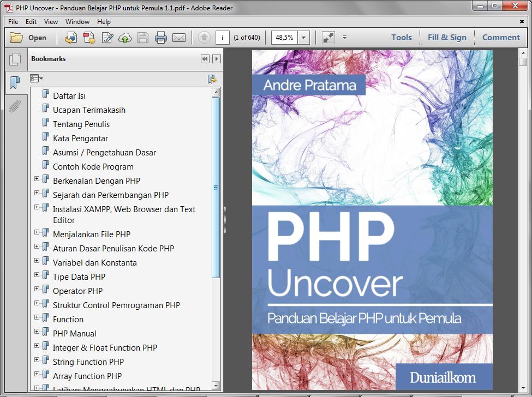Viewport: 532px width, 397px height.
Task: Click the zoom percentage field showing 48,5%
Action: (285, 38)
